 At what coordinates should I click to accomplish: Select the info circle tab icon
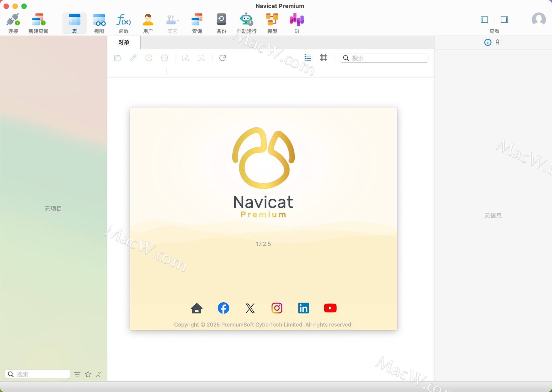coord(488,43)
